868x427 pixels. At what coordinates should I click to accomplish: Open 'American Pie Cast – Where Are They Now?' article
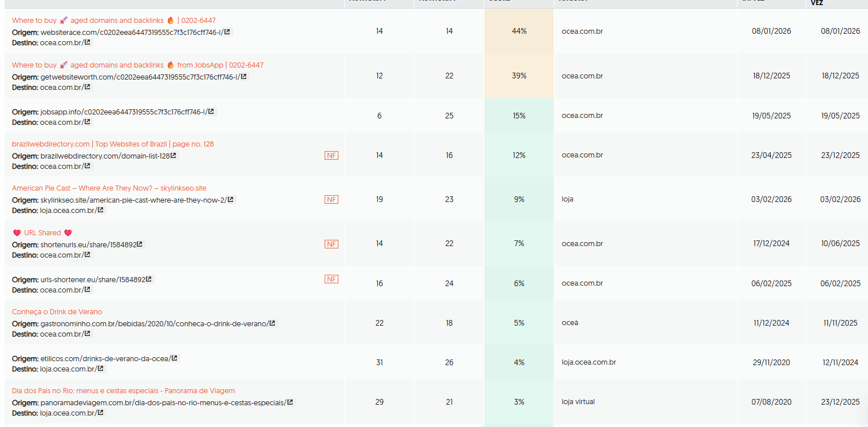109,188
